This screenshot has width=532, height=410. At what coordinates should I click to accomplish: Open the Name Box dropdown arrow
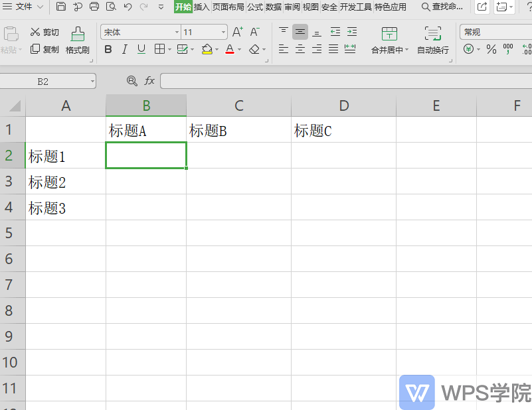pos(92,82)
